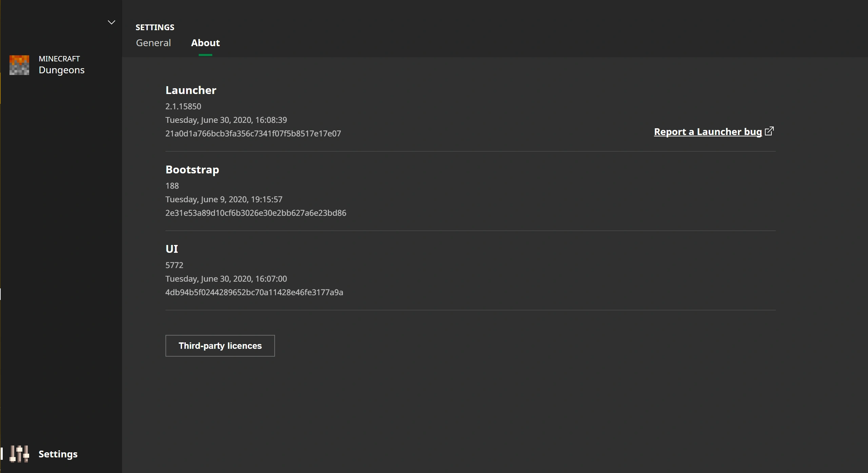This screenshot has width=868, height=473.
Task: Click Bootstrap version number 188
Action: [x=172, y=186]
